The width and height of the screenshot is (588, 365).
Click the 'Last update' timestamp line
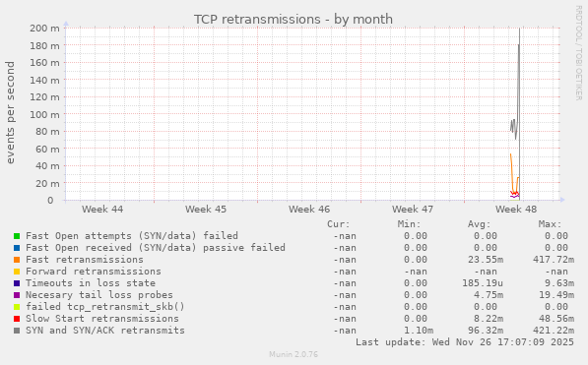465,342
